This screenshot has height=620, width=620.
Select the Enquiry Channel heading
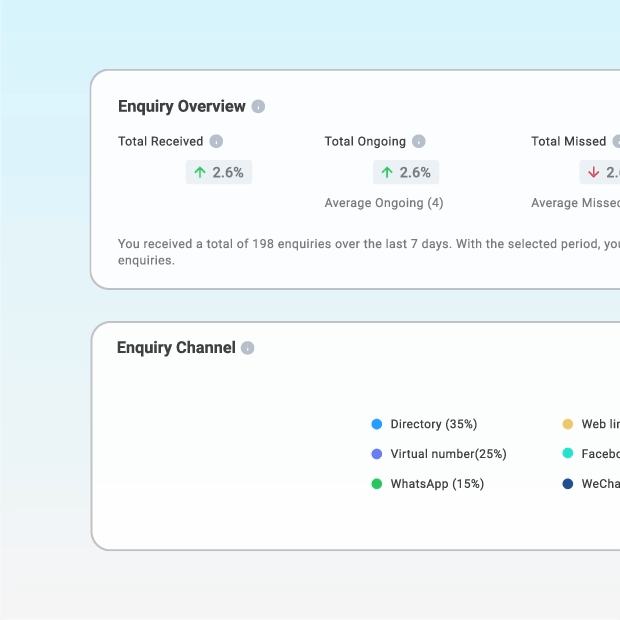coord(176,348)
